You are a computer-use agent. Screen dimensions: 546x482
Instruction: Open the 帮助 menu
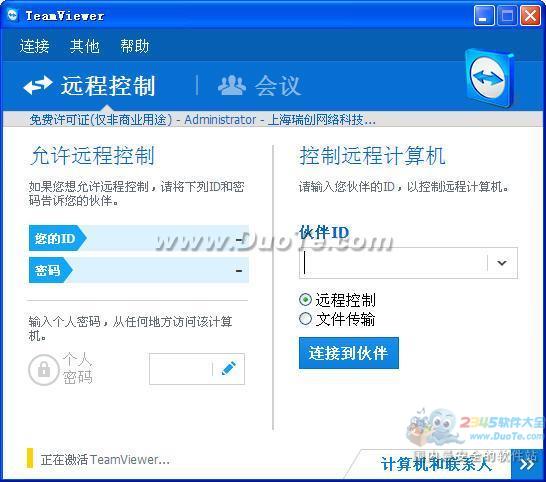point(135,46)
